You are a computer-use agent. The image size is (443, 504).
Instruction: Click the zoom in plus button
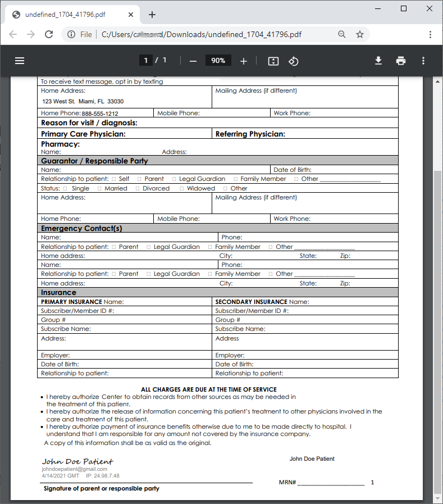[x=244, y=61]
